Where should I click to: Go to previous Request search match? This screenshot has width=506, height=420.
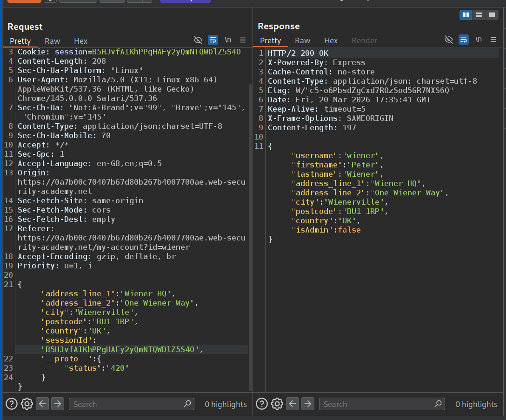[42, 404]
